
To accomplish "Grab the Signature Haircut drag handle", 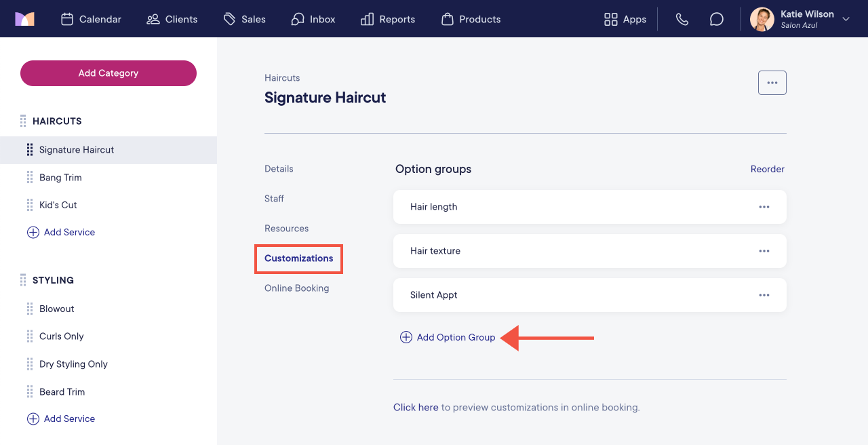I will 30,150.
